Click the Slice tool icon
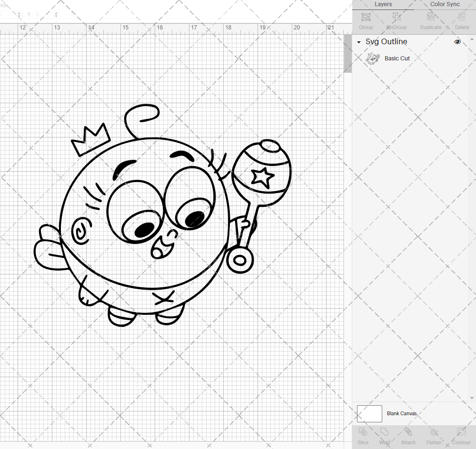The height and width of the screenshot is (449, 476). click(x=363, y=432)
